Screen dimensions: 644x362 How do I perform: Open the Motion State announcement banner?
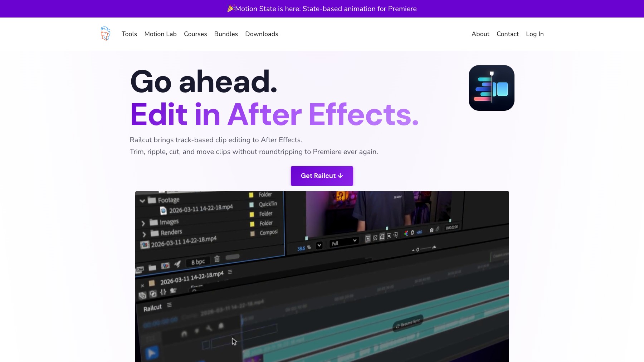(x=322, y=9)
